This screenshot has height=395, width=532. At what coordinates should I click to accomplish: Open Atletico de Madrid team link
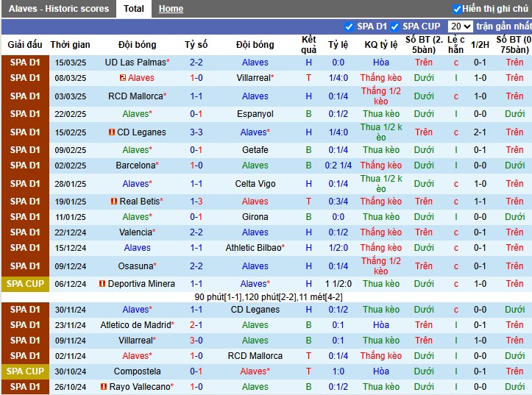[137, 325]
